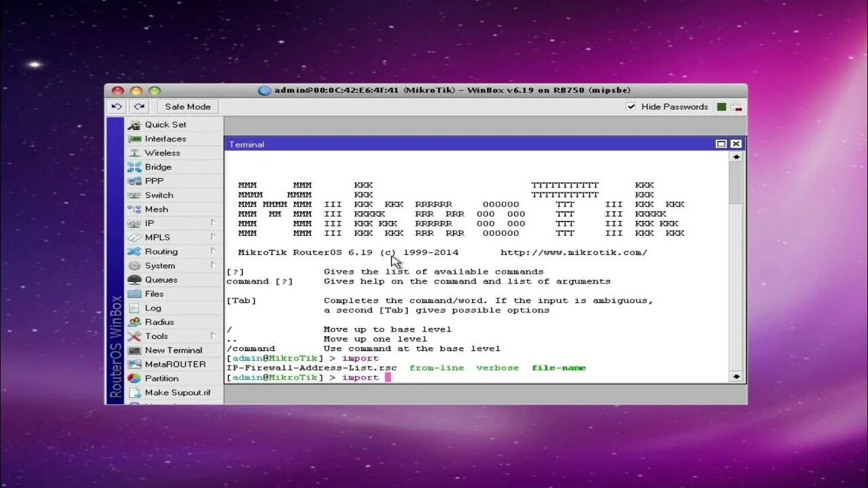The height and width of the screenshot is (488, 868).
Task: Click the red close button of WinBox window
Action: click(117, 91)
